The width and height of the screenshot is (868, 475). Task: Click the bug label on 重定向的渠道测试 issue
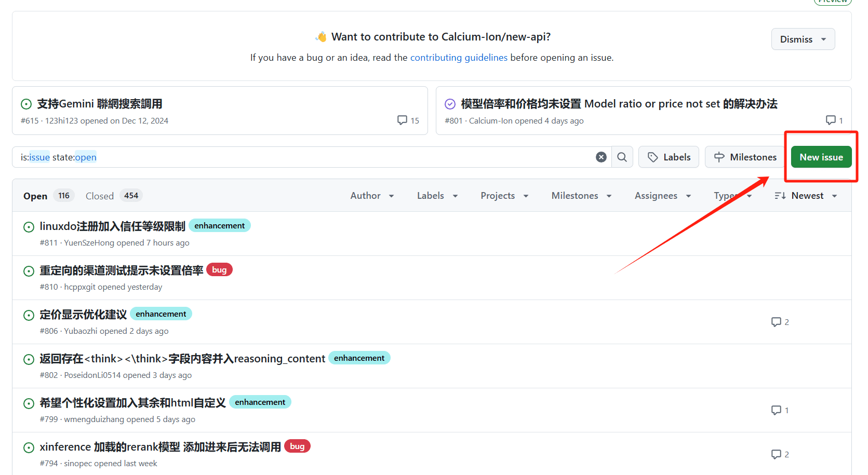coord(219,270)
